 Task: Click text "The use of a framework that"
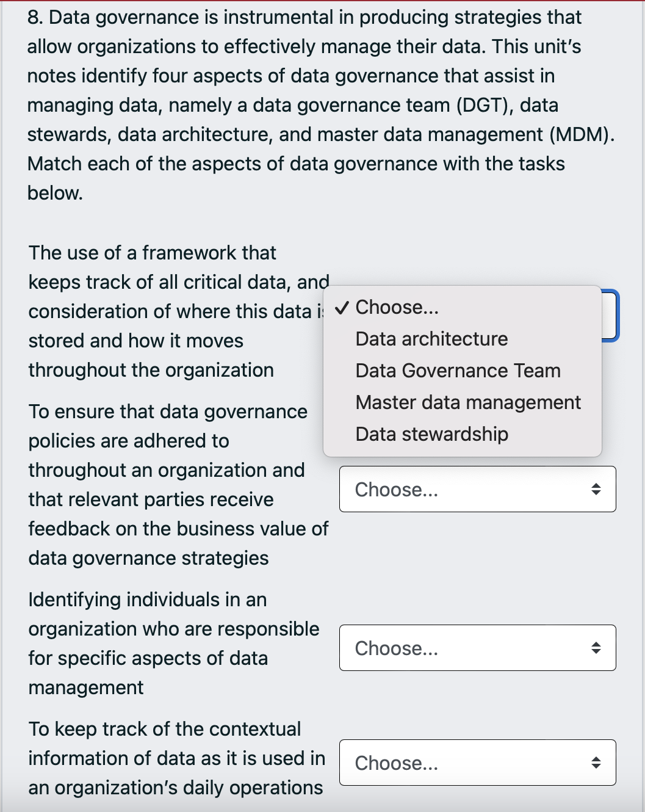[152, 252]
